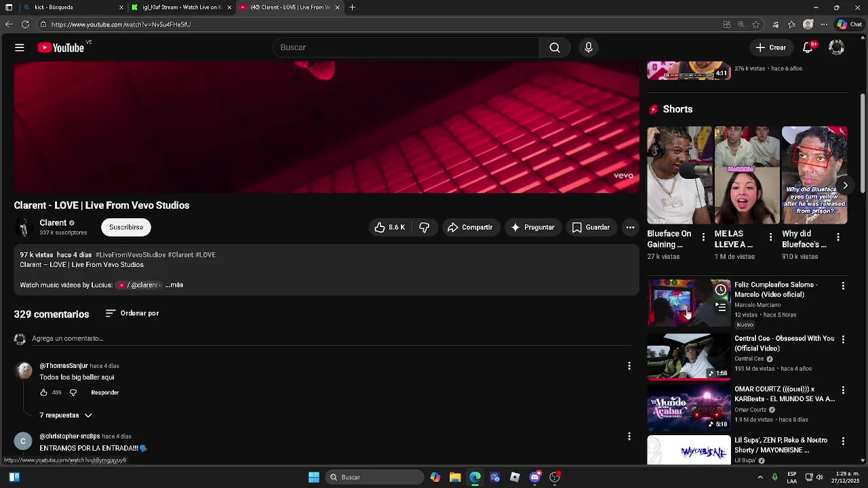
Task: Open menu for OMAR COURTZ video
Action: (843, 390)
